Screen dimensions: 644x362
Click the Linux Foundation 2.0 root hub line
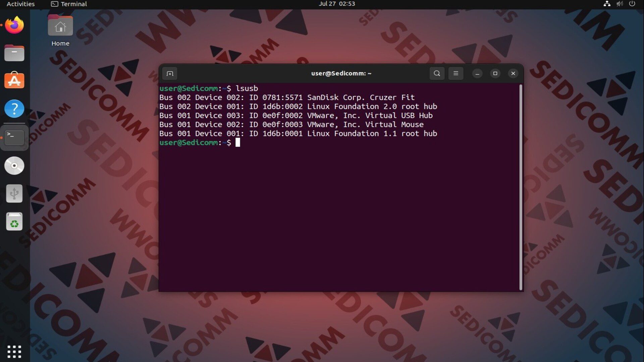(x=298, y=106)
